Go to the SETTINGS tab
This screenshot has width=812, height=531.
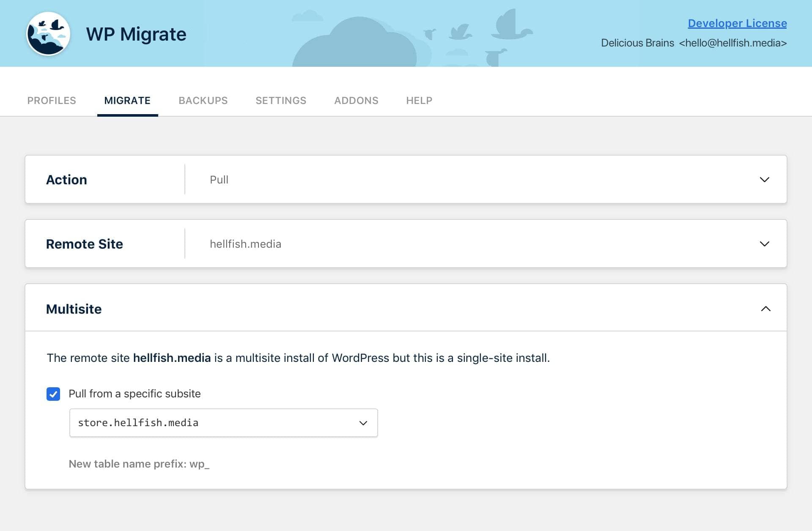point(280,101)
